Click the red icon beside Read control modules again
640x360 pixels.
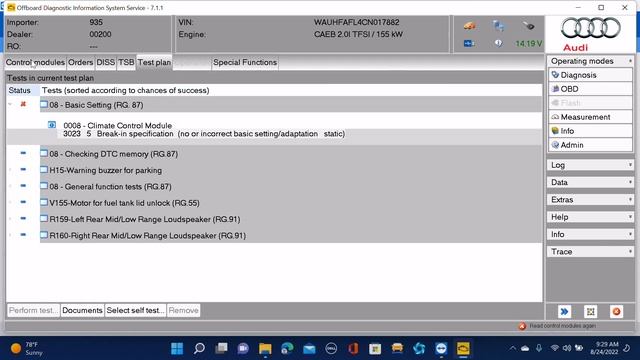(x=522, y=326)
